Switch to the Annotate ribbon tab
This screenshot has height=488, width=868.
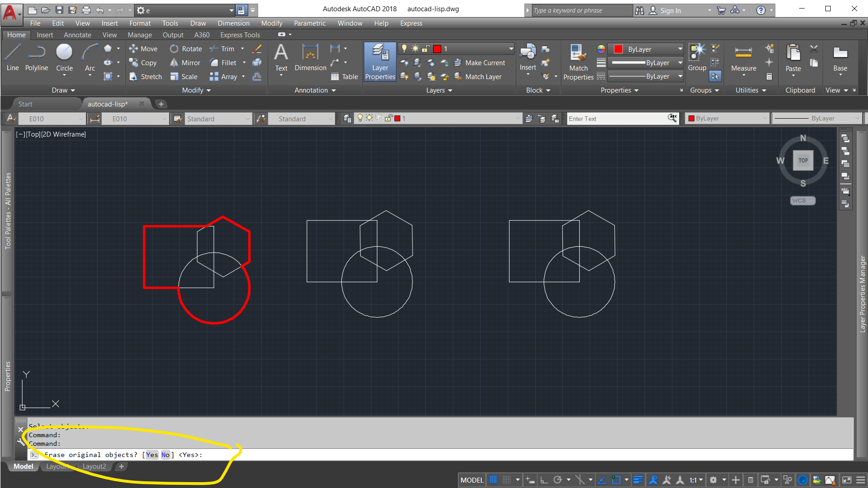tap(77, 35)
